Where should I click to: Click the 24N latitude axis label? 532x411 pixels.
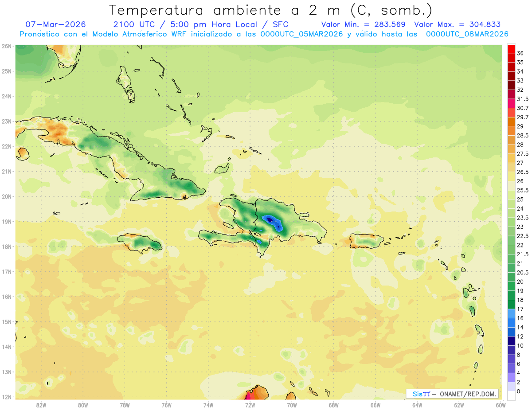coord(7,96)
